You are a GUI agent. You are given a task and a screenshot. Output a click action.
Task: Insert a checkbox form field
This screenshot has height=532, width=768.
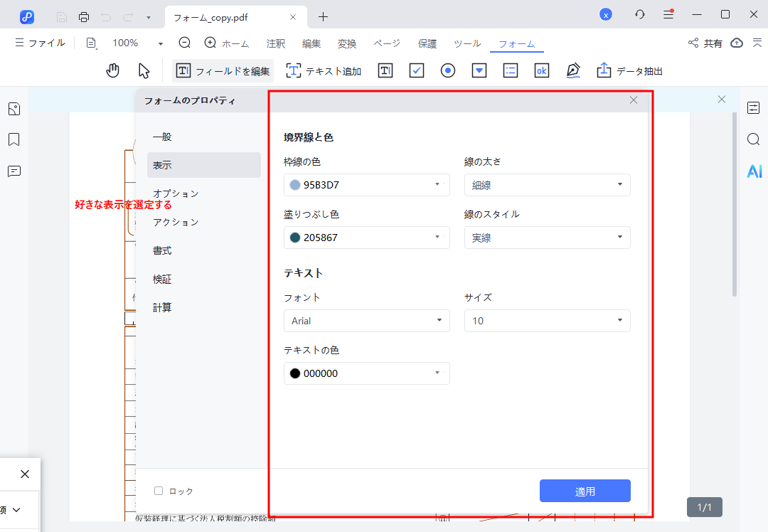pos(416,70)
